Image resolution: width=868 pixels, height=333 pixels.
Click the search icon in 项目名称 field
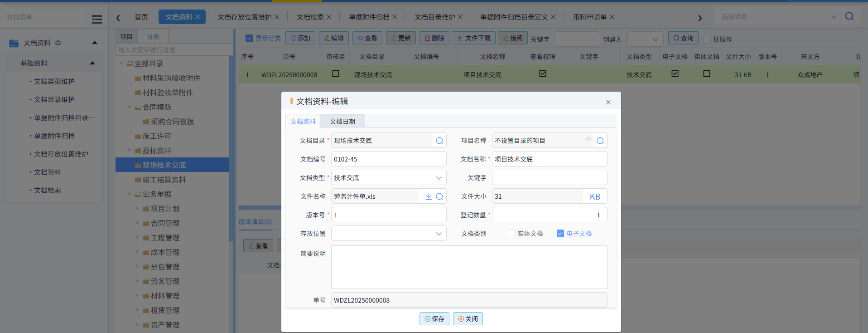pyautogui.click(x=600, y=141)
